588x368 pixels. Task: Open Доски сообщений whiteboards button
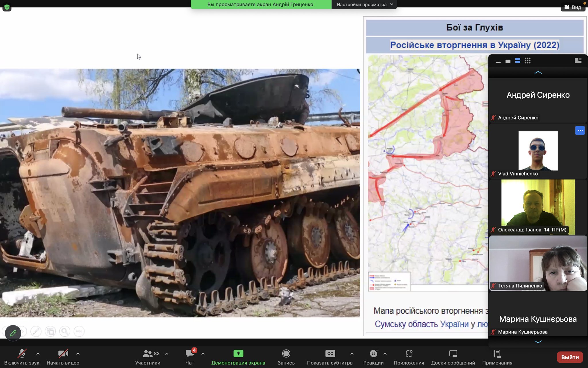(x=453, y=357)
